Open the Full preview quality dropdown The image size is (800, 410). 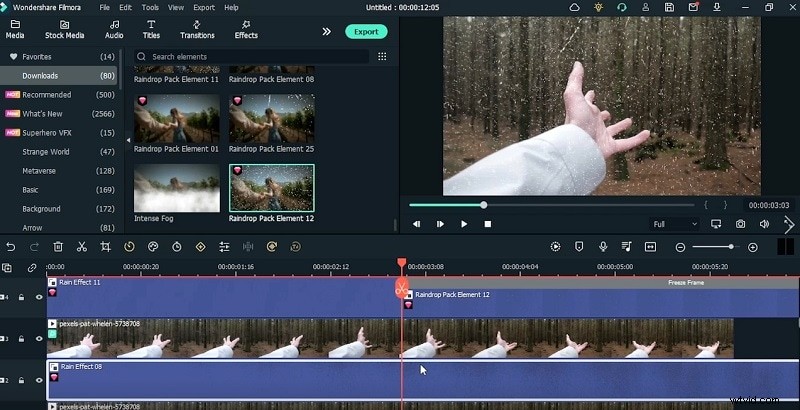(x=674, y=224)
